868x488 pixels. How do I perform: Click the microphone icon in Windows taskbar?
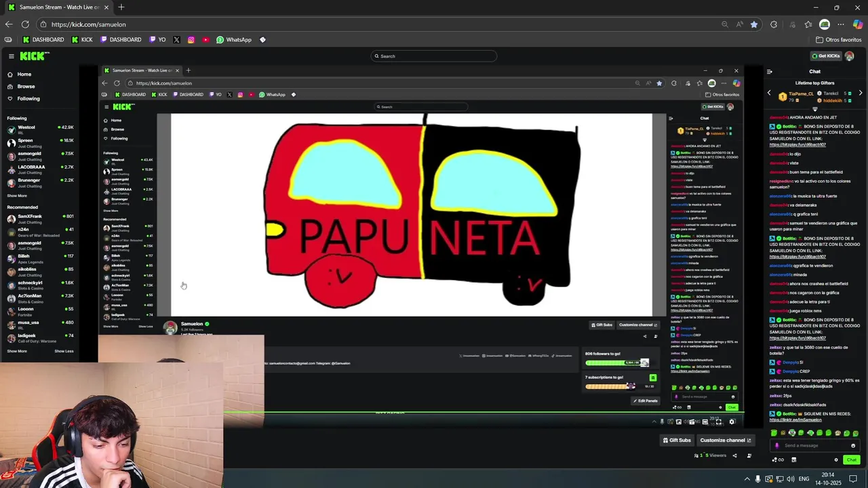(758, 479)
